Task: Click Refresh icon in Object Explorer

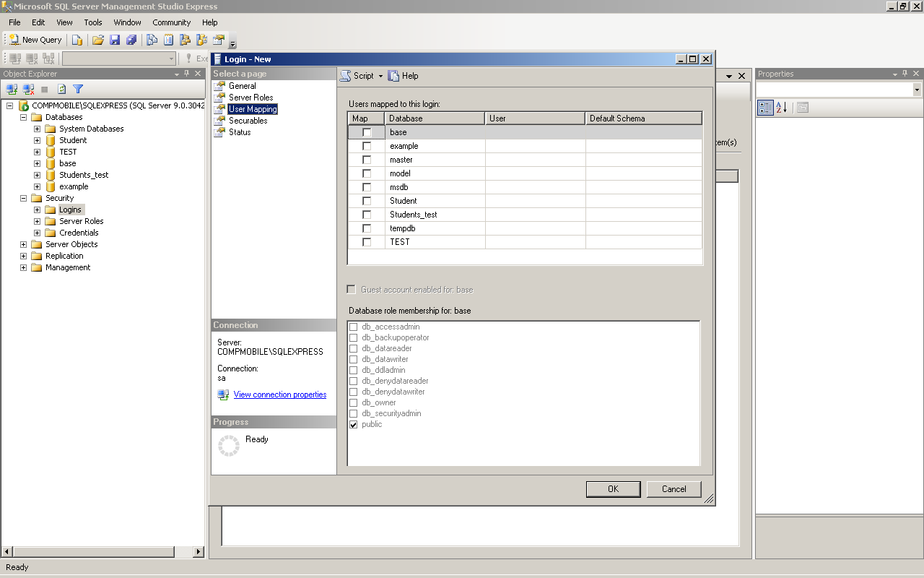Action: pyautogui.click(x=62, y=89)
